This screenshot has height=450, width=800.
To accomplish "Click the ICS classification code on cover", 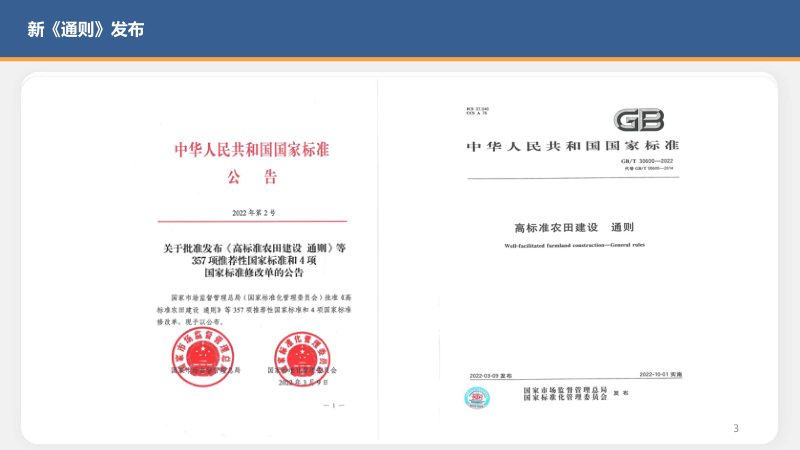I will pyautogui.click(x=478, y=111).
